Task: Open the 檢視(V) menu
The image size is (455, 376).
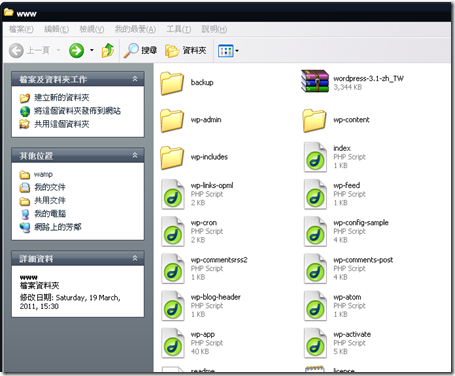Action: pos(92,29)
